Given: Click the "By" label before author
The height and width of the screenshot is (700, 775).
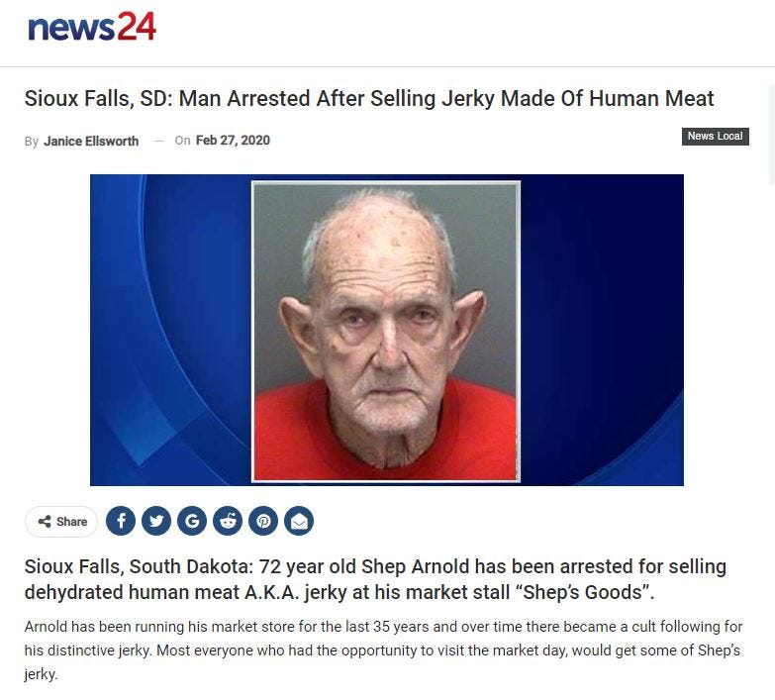Looking at the screenshot, I should 31,142.
